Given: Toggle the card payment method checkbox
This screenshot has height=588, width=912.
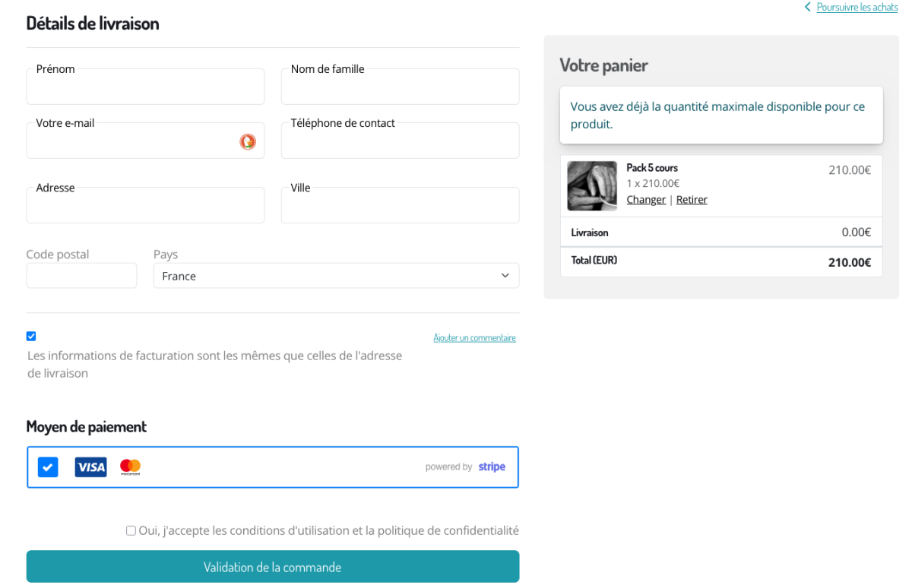Looking at the screenshot, I should click(x=48, y=467).
